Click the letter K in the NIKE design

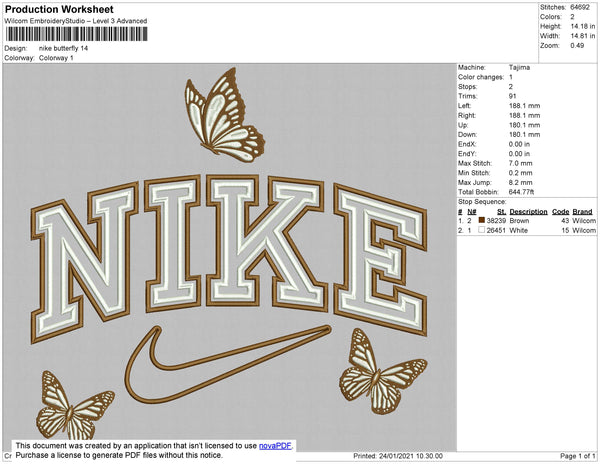[267, 242]
